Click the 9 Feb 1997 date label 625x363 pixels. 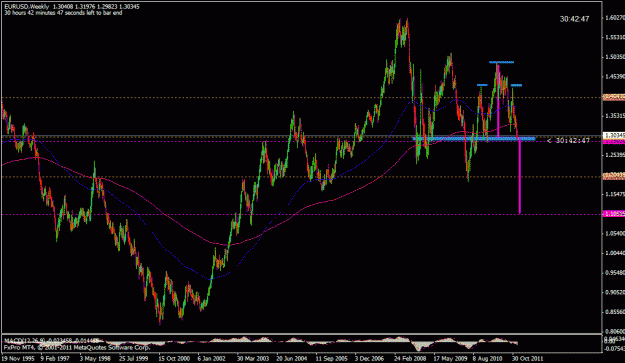(x=55, y=358)
